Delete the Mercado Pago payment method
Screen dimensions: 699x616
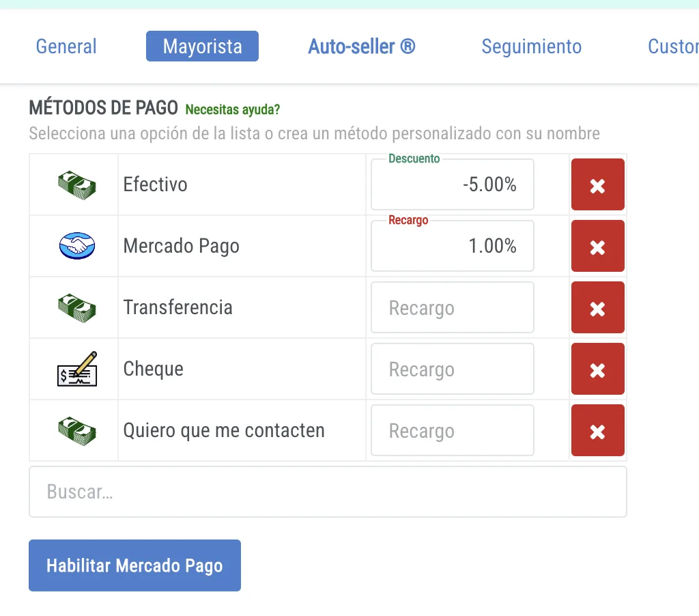click(597, 246)
